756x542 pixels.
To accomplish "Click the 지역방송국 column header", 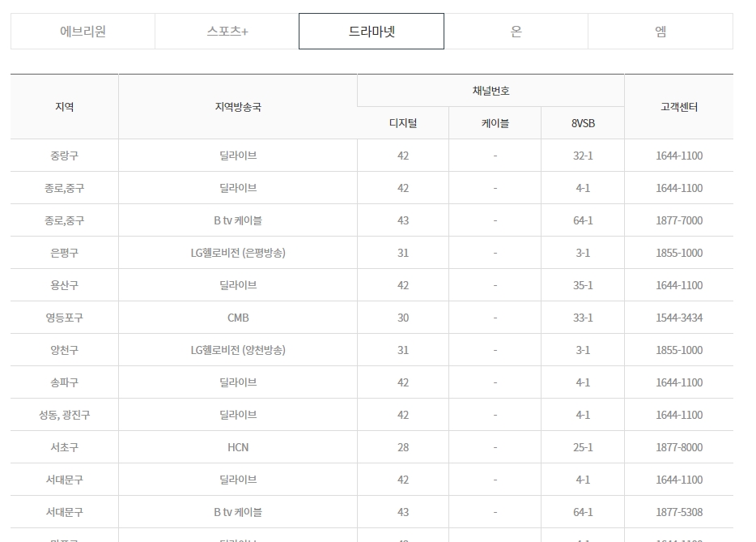I will pyautogui.click(x=237, y=106).
